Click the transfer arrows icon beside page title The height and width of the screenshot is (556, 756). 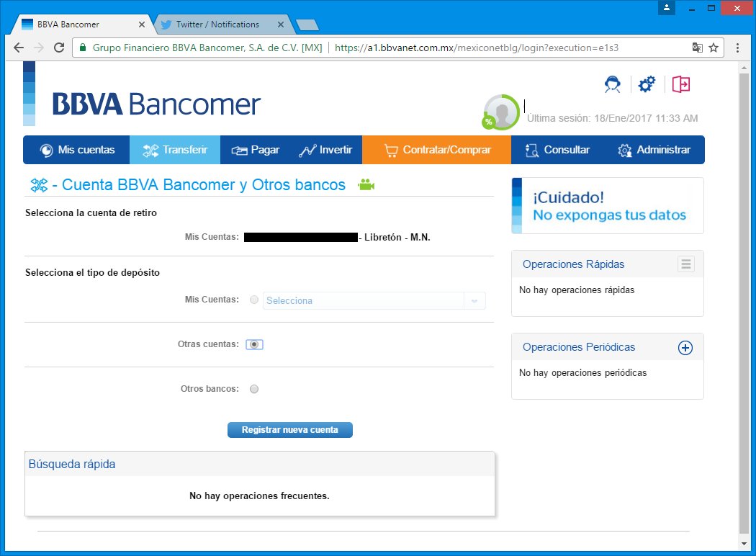pos(39,185)
